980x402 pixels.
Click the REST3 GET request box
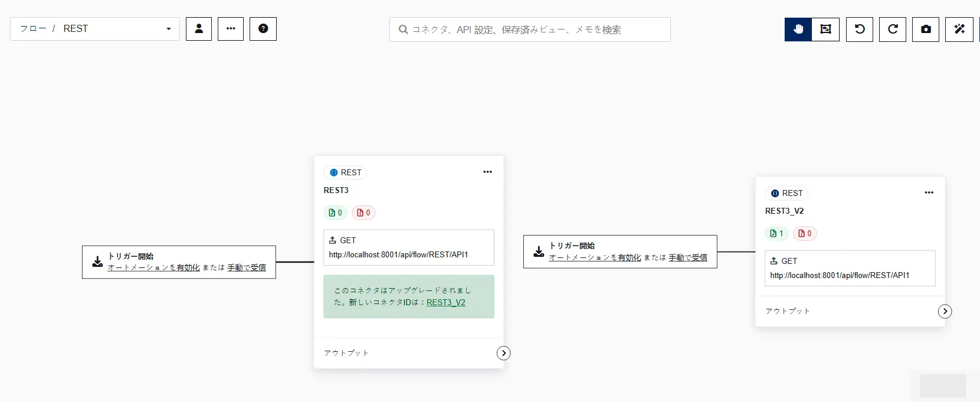pos(409,247)
